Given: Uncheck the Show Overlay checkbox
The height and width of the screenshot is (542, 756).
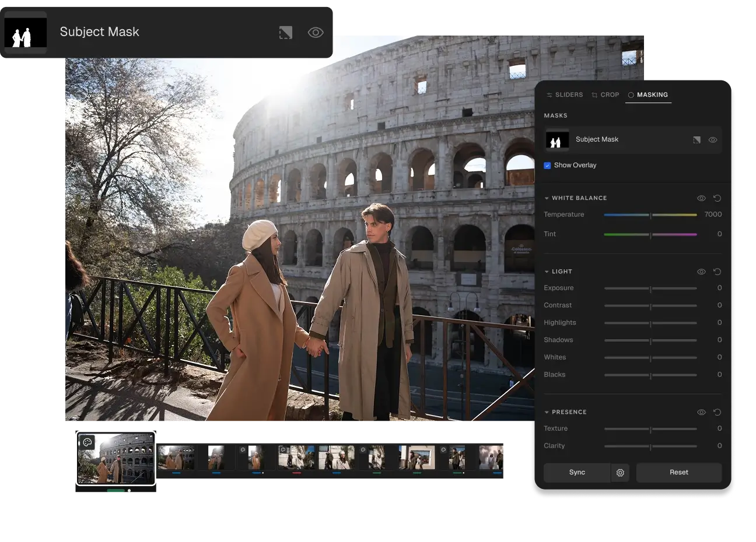Looking at the screenshot, I should click(x=547, y=166).
